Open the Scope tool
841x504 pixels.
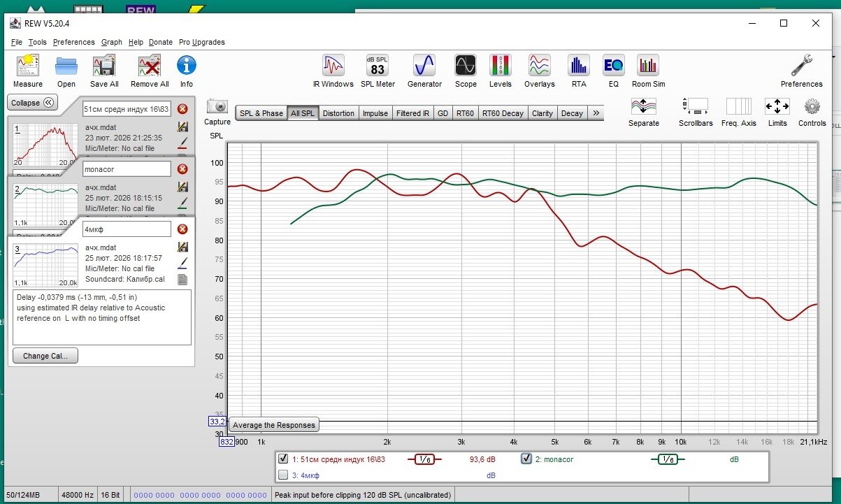coord(466,71)
